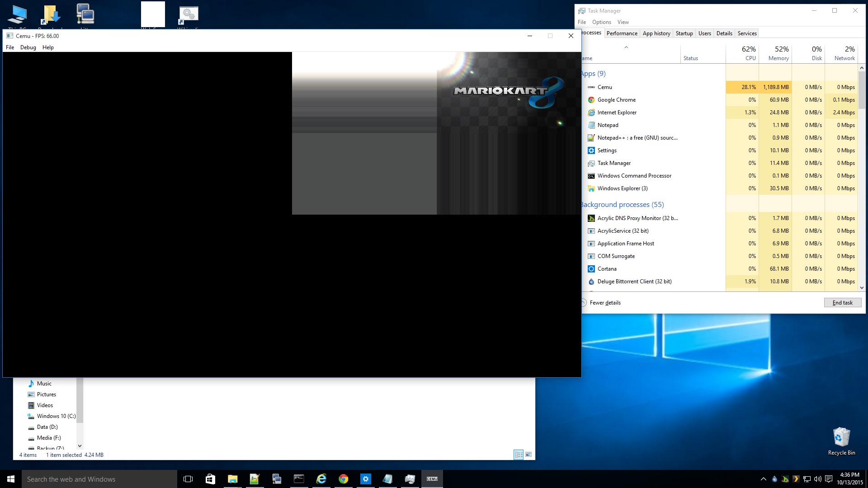Select the Notepad process icon
868x488 pixels.
tap(591, 125)
